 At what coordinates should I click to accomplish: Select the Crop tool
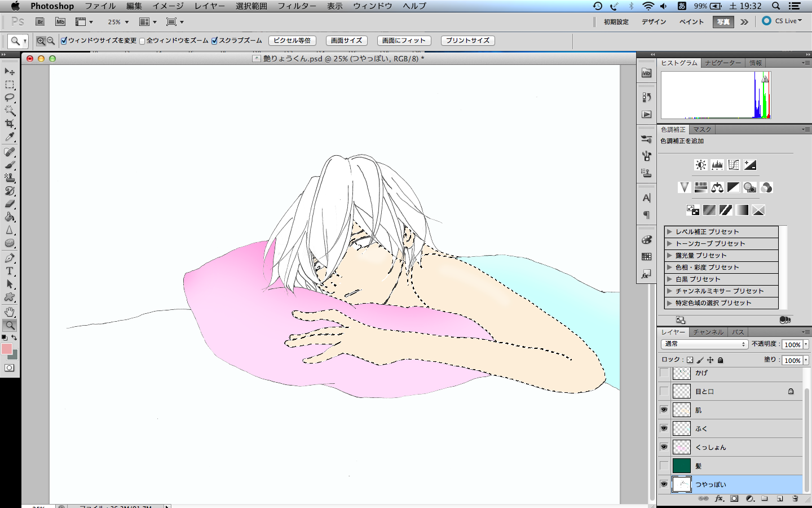[x=10, y=124]
